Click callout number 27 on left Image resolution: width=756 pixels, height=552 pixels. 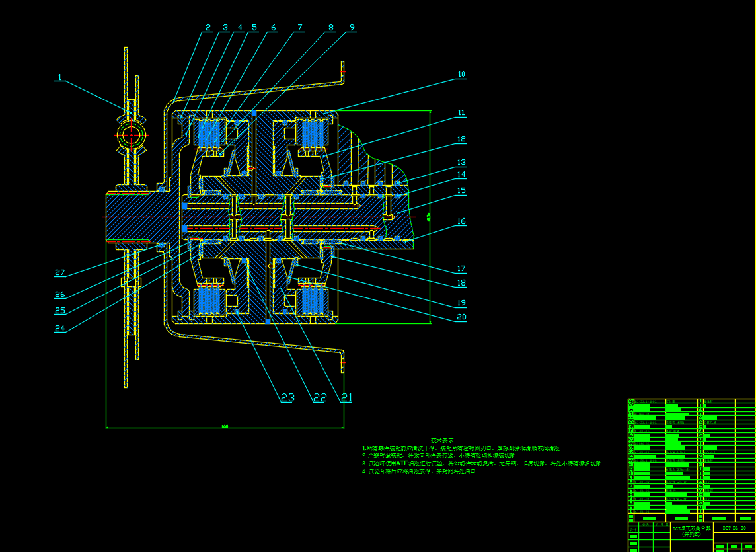60,272
